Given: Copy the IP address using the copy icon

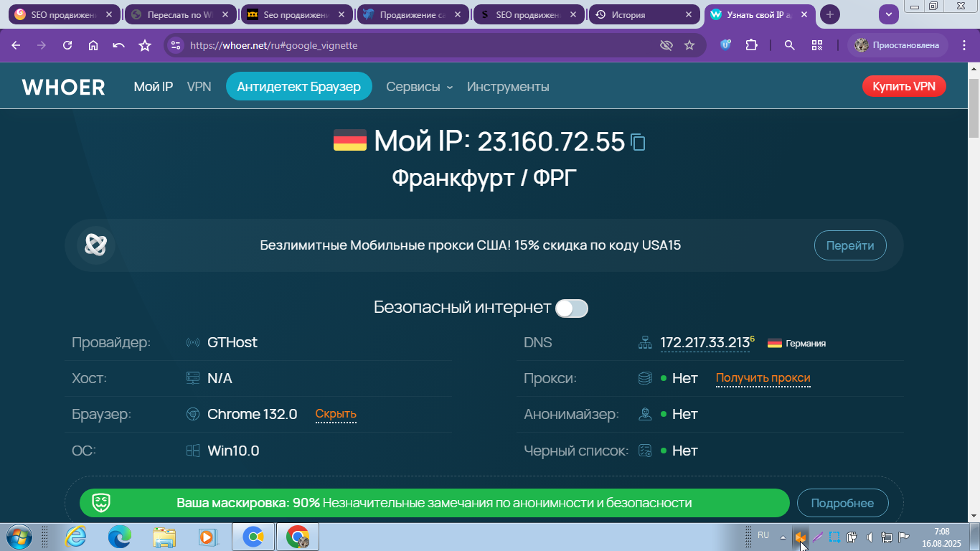Looking at the screenshot, I should (x=638, y=142).
